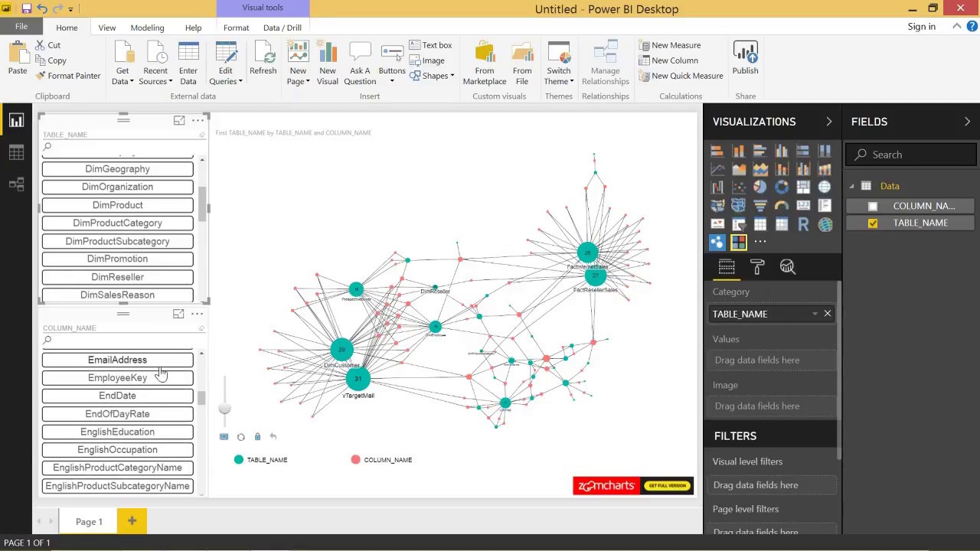Open the TABLE_NAME category field dropdown

tap(815, 314)
